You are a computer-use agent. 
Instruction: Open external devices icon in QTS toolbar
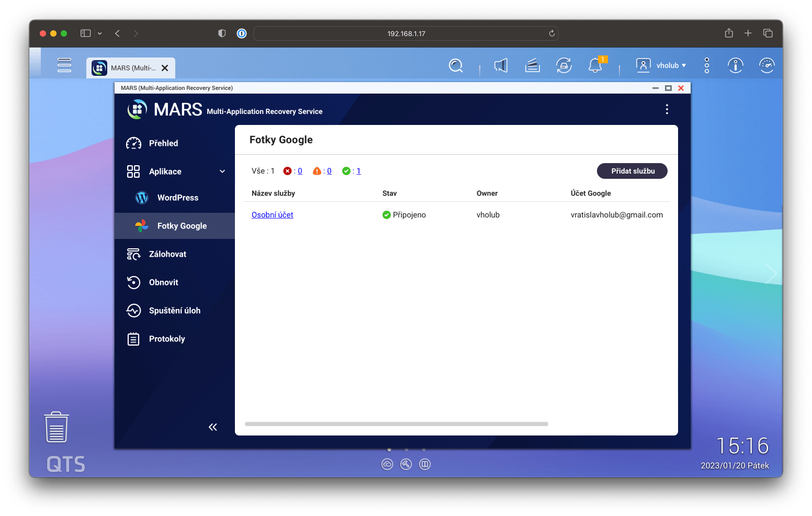pos(563,65)
